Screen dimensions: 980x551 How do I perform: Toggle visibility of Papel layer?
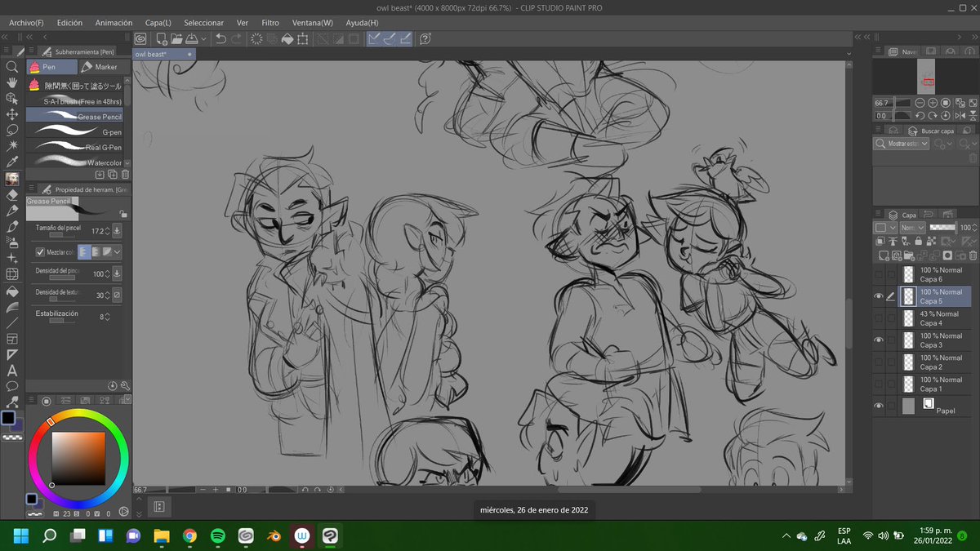pos(879,406)
